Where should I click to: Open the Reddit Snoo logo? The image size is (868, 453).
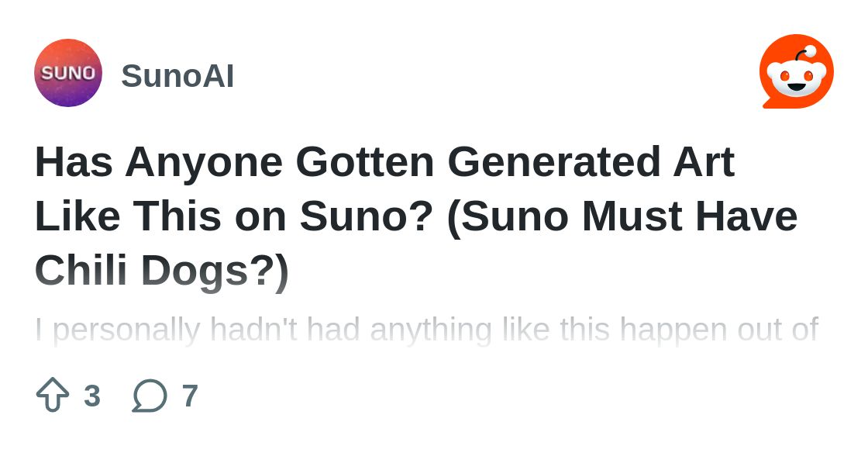(797, 71)
